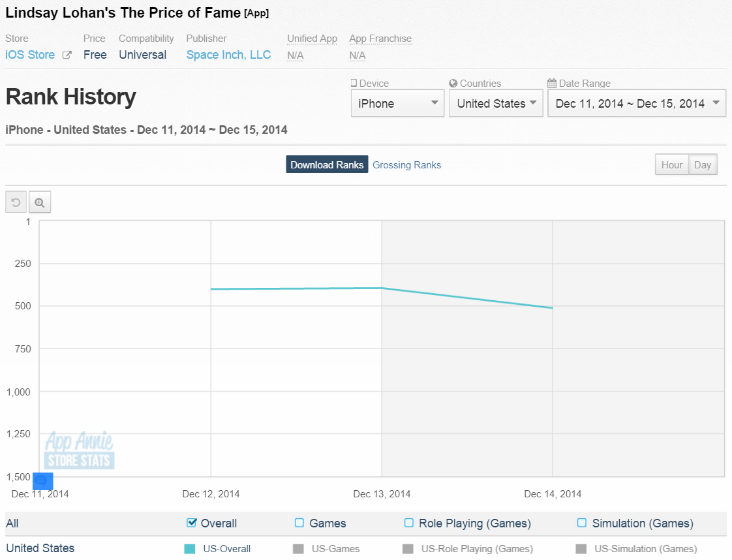Open the iPhone device dropdown
The height and width of the screenshot is (560, 732).
coord(397,103)
